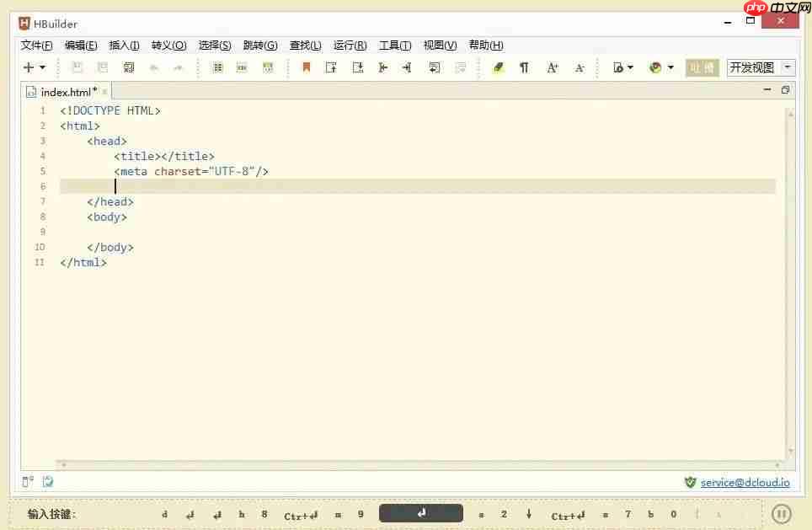Click the grayed button left of 开发视图
Image resolution: width=812 pixels, height=530 pixels.
pos(702,67)
